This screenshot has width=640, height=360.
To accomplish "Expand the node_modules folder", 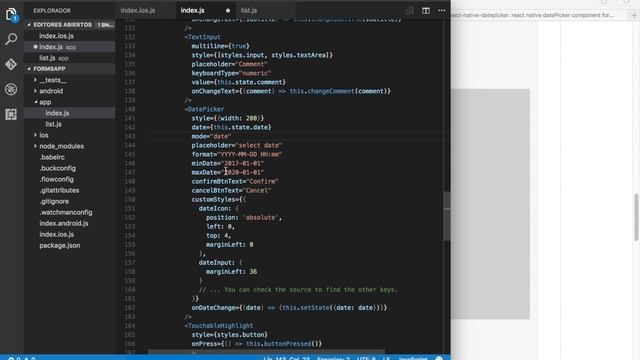I will tap(62, 146).
